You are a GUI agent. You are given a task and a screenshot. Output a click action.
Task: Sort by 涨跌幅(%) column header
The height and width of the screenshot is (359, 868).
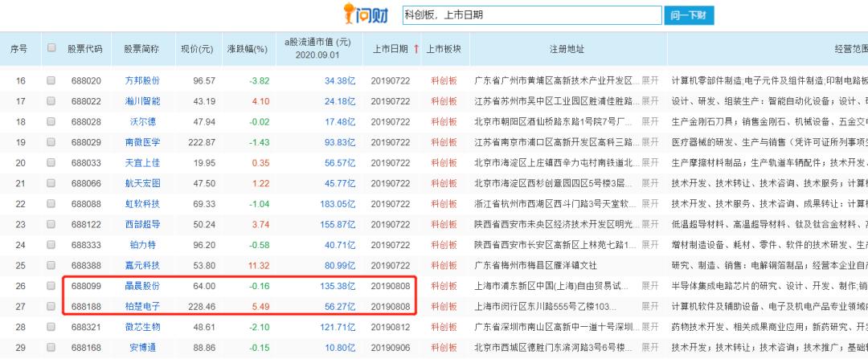pos(248,49)
